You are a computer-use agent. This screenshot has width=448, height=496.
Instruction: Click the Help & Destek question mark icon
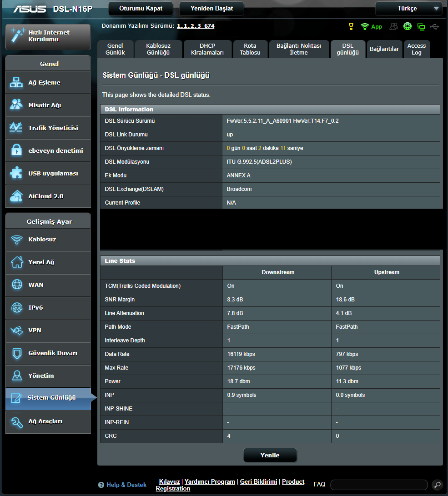101,485
